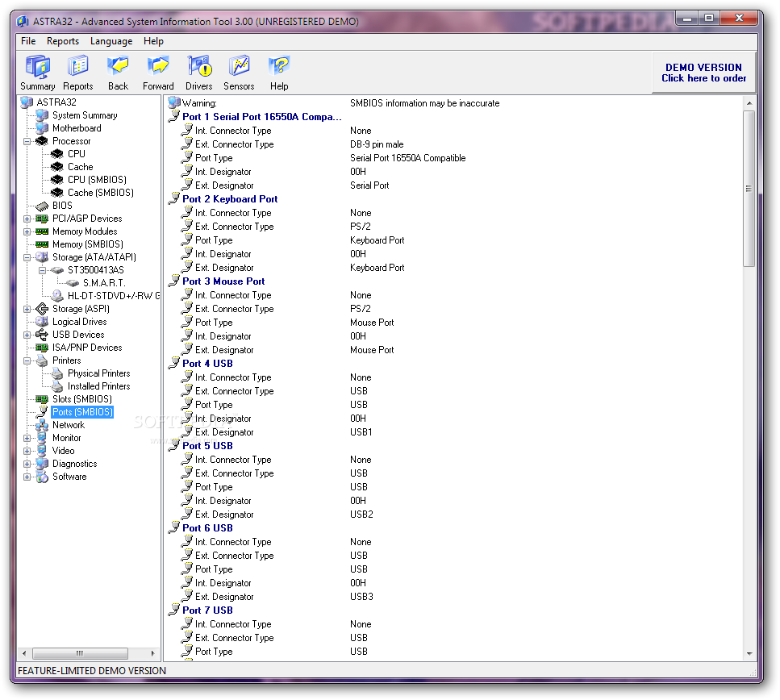Click the Cache chip icon
The image size is (780, 700).
click(57, 167)
